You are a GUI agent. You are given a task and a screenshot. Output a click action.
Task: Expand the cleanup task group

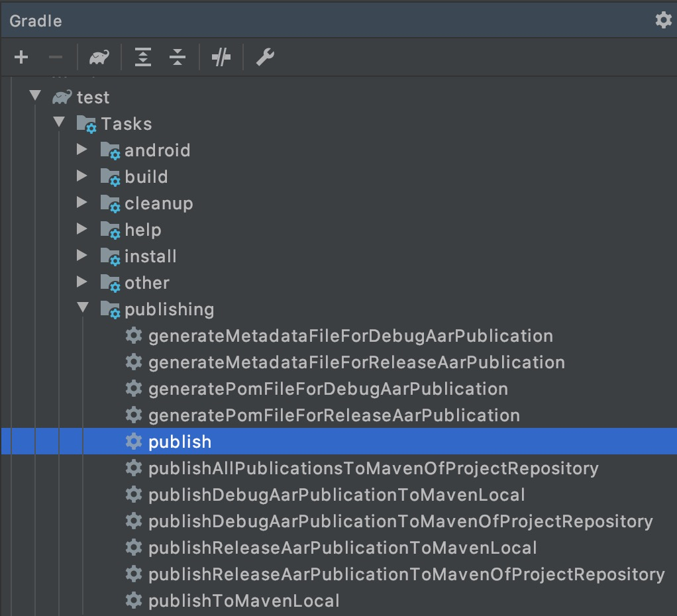[x=81, y=202]
